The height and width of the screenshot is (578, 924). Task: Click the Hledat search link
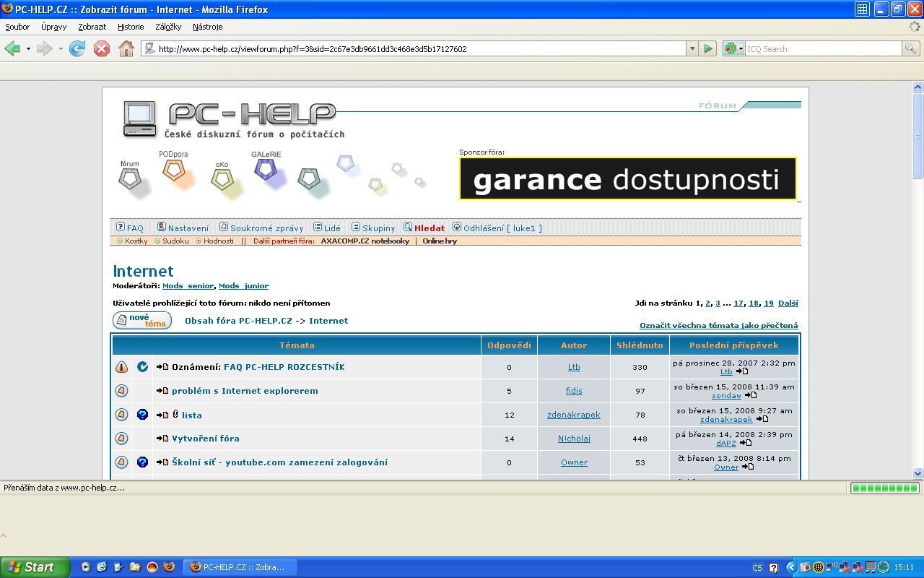tap(430, 228)
